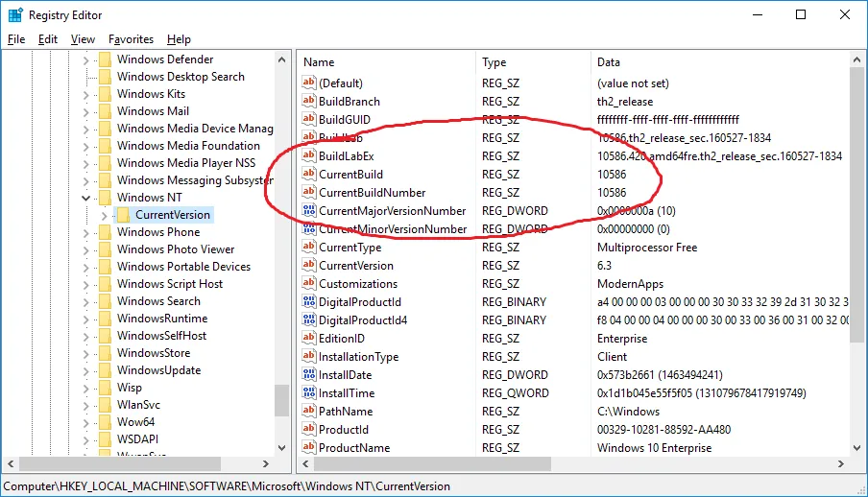
Task: Select the CurrentVersion value named 6.3
Action: tap(356, 266)
